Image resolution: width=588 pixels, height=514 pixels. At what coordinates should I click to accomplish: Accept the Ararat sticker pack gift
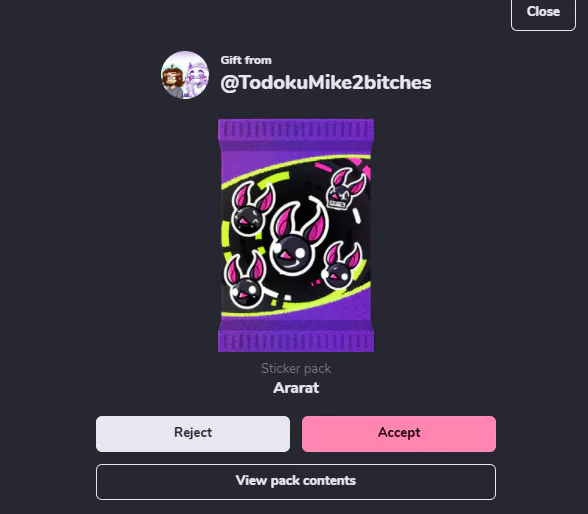pyautogui.click(x=399, y=434)
